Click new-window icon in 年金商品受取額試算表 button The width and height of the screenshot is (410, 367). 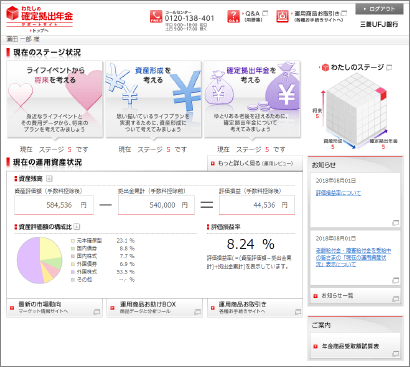click(x=395, y=353)
